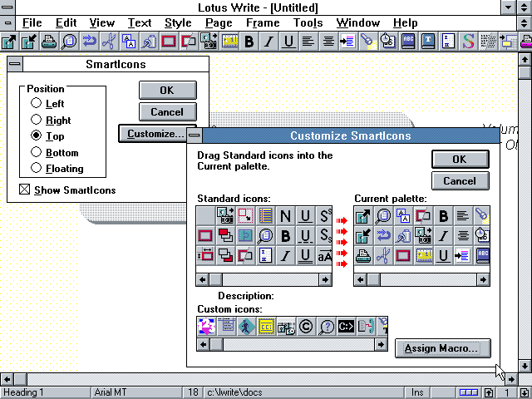The height and width of the screenshot is (399, 532).
Task: Click the blue Undo arrows in main toolbar
Action: [x=89, y=42]
